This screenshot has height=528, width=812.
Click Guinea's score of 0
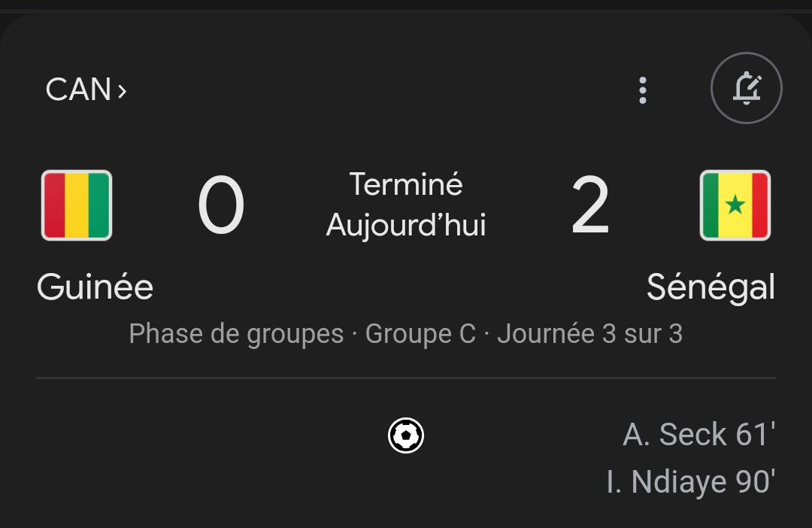(x=221, y=205)
